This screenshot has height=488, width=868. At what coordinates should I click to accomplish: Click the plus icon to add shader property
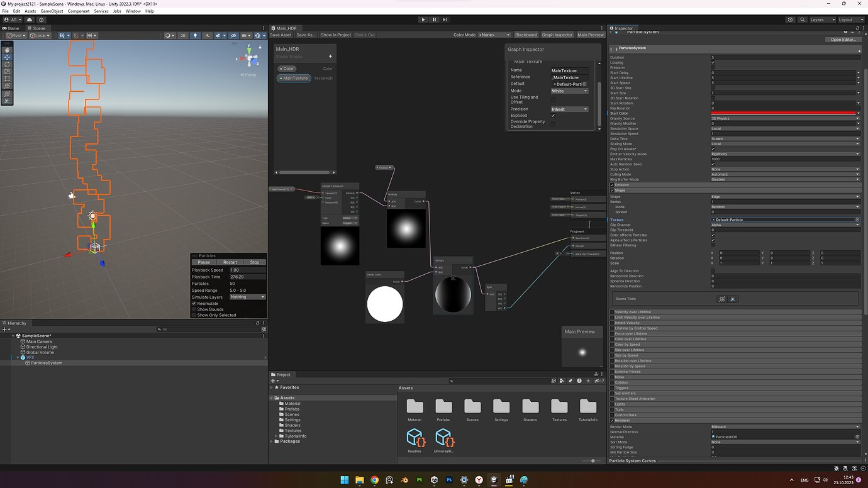coord(330,57)
